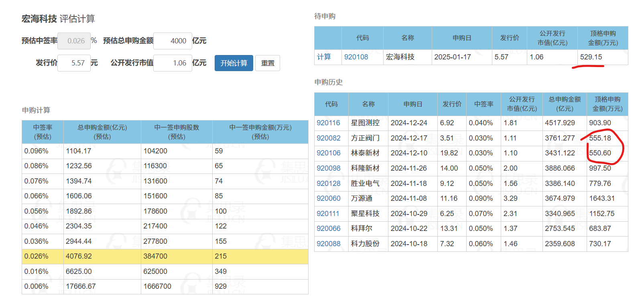
Task: Follow the 920106 林泰新材 code link
Action: point(328,153)
